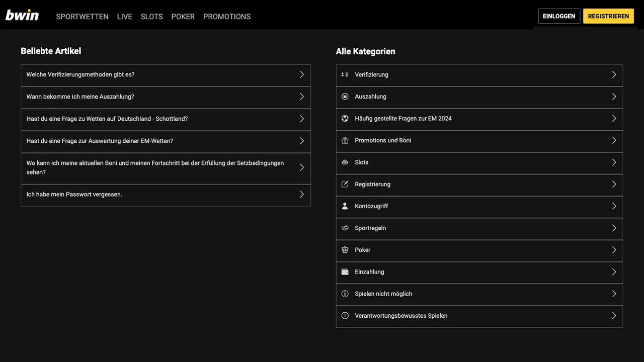This screenshot has height=362, width=644.
Task: Click the Spielen nicht möglich info icon
Action: 345,294
